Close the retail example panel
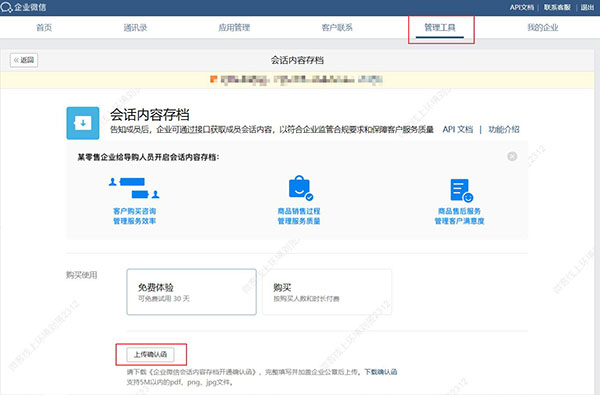600x395 pixels. [512, 156]
